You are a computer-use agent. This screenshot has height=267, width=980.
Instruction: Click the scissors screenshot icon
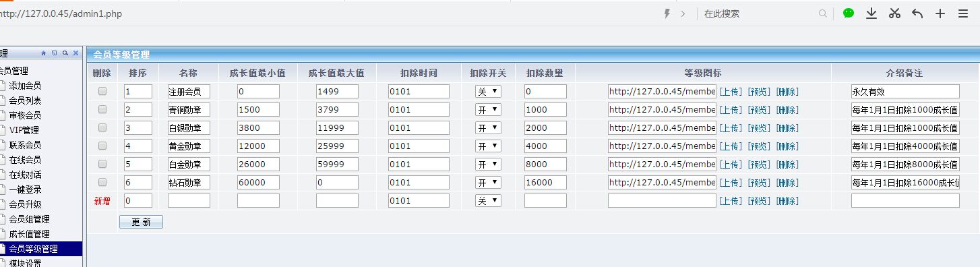(894, 13)
